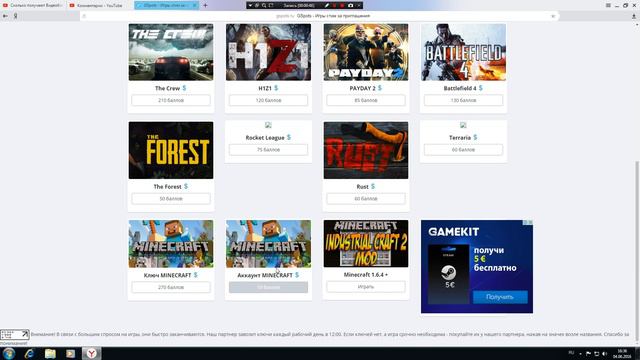Open the Ключ MINECRAFT thumbnail image

[x=171, y=244]
